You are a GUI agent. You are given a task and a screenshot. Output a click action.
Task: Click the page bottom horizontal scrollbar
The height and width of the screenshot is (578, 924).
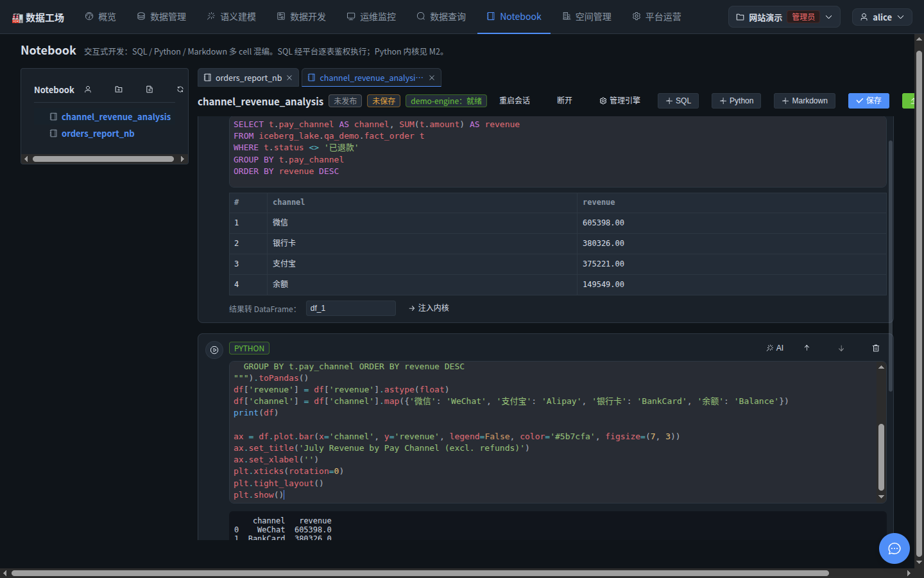click(420, 573)
